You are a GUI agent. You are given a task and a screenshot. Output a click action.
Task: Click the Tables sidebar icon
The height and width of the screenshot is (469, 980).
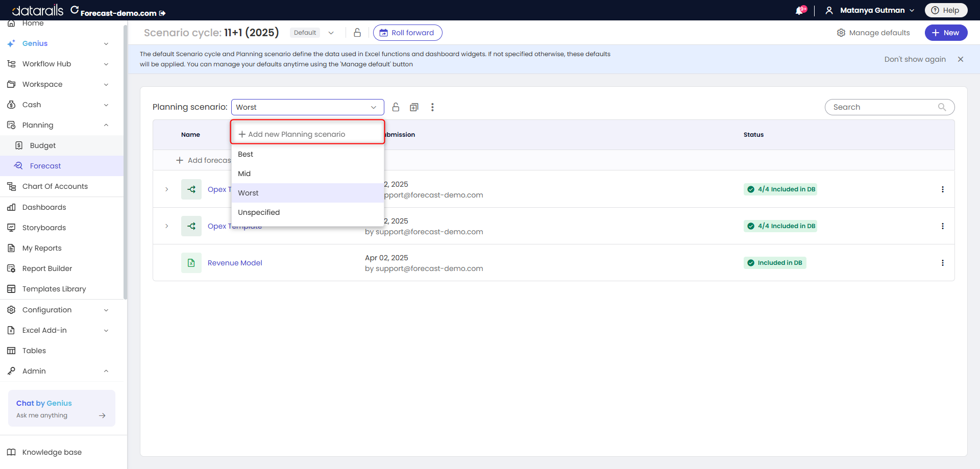click(11, 351)
